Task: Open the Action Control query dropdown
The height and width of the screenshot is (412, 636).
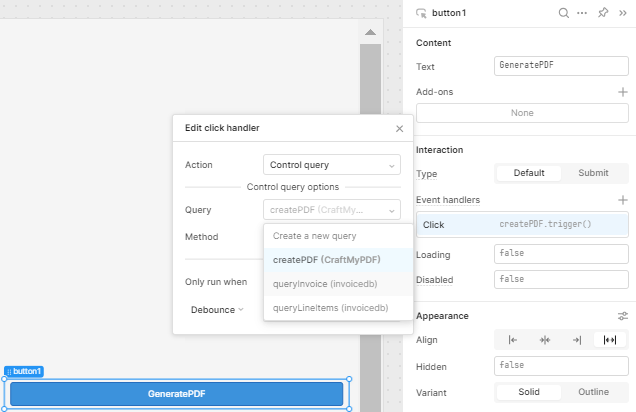Action: point(332,165)
